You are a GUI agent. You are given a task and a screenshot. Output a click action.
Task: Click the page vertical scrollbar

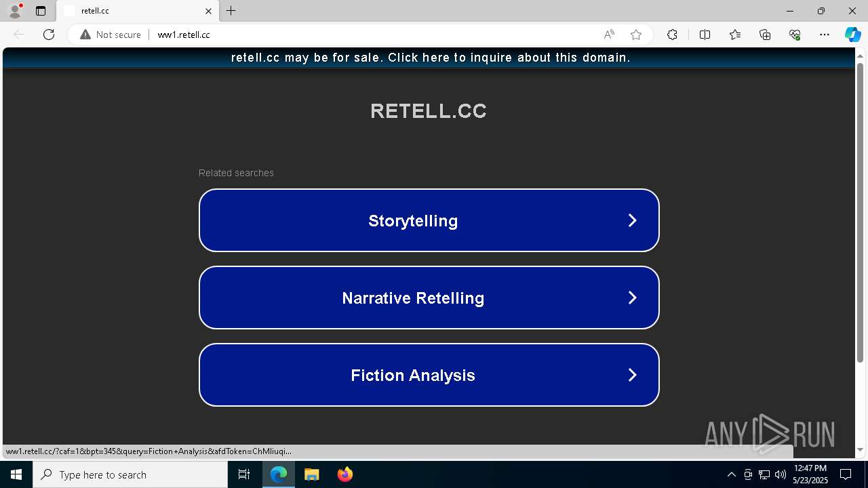(x=861, y=212)
